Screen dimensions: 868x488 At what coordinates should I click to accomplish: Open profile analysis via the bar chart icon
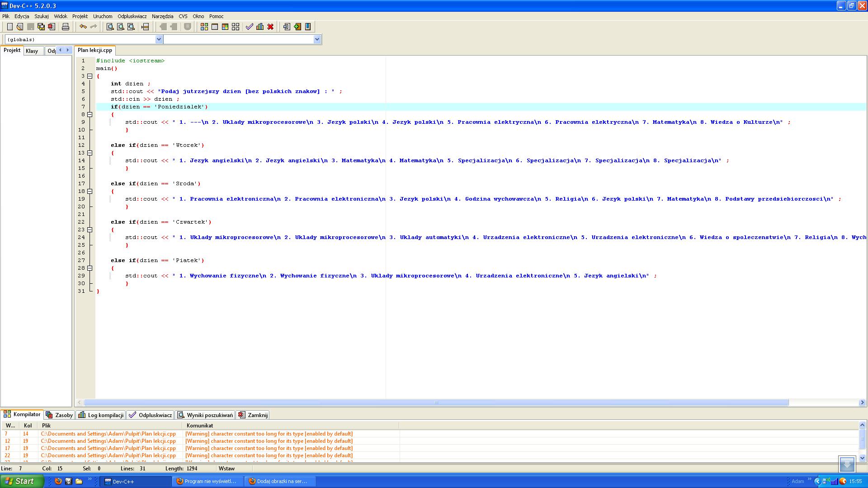point(260,27)
